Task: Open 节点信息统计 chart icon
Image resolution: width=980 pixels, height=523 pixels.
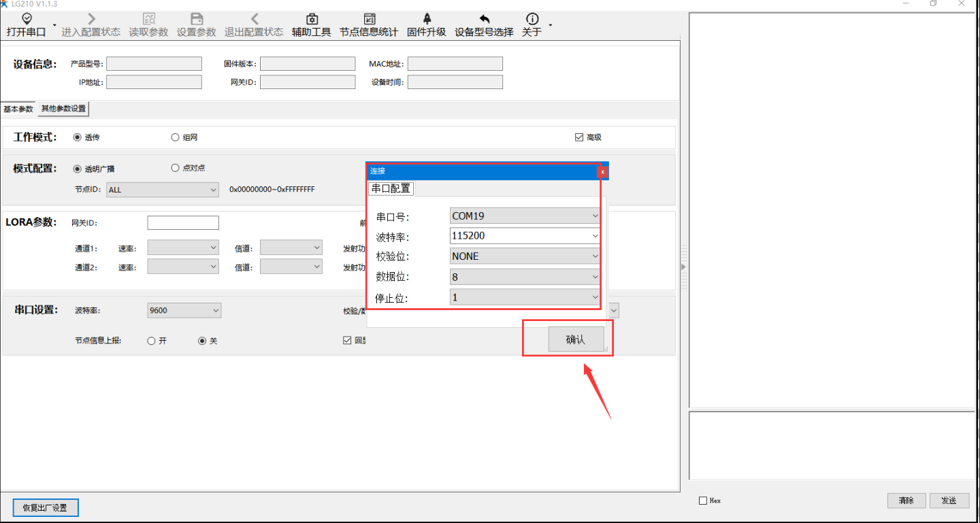Action: pos(369,19)
